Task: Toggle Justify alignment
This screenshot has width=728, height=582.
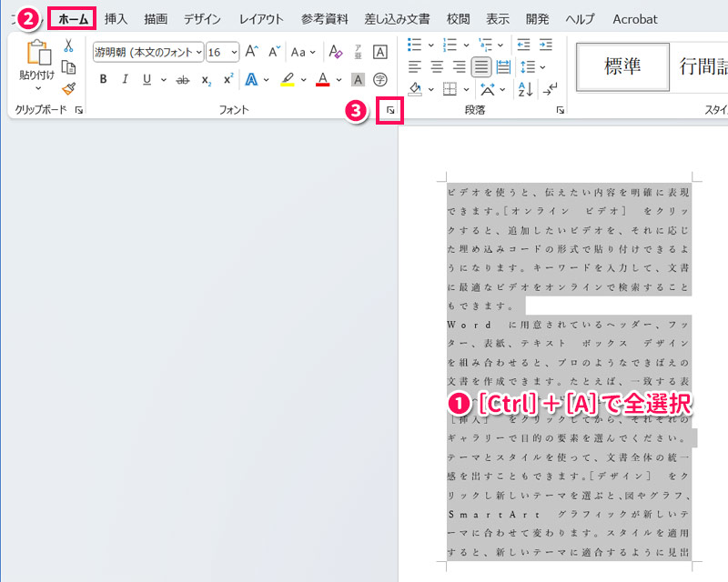Action: 481,67
